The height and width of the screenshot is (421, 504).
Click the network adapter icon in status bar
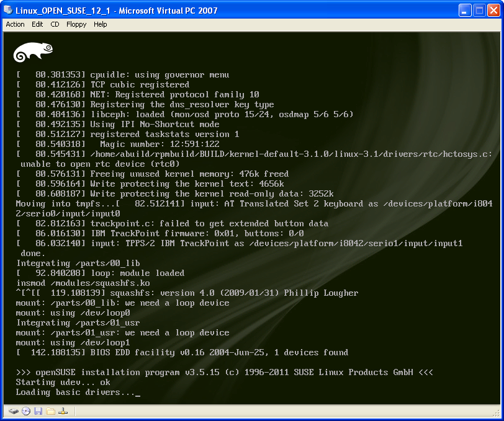(63, 411)
